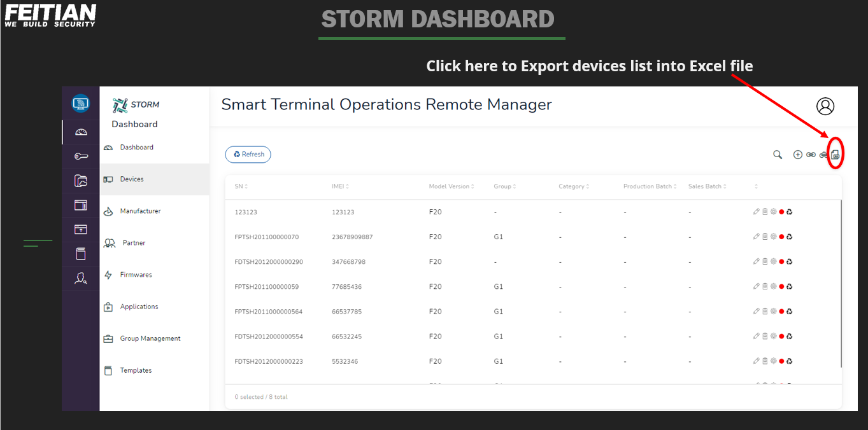
Task: Sort table by IMEI column
Action: tap(340, 186)
